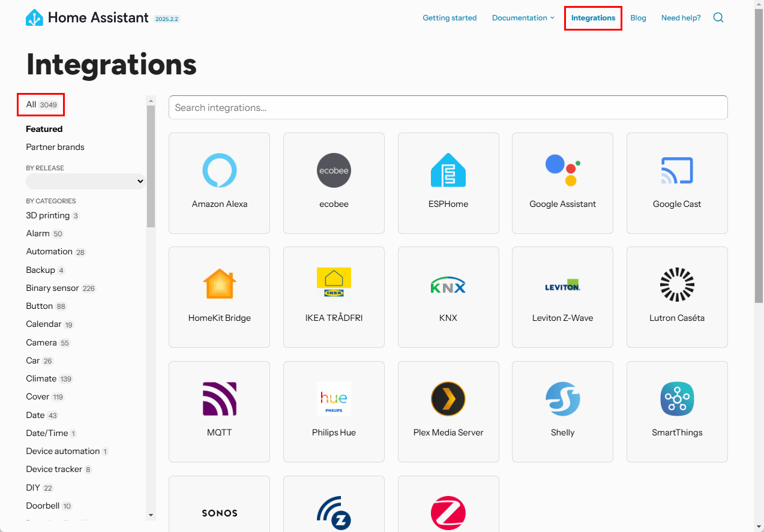Click the category list scroll down arrow
764x532 pixels.
(151, 515)
